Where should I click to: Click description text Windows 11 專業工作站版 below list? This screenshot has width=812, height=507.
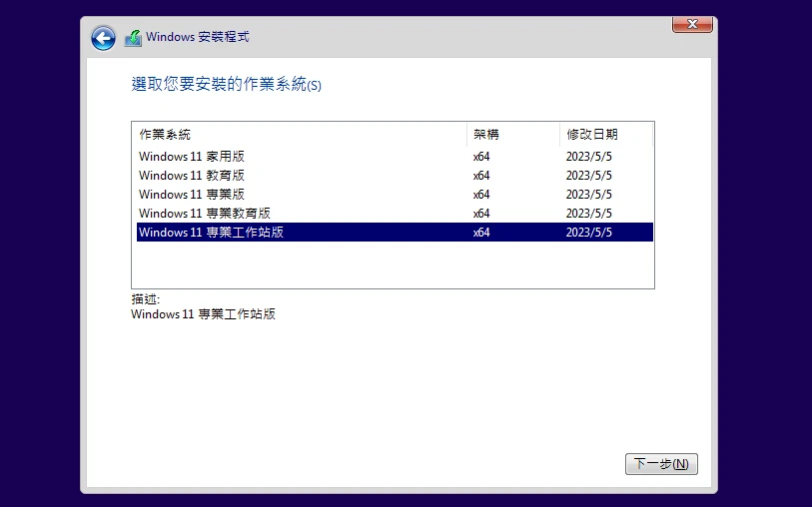[203, 314]
